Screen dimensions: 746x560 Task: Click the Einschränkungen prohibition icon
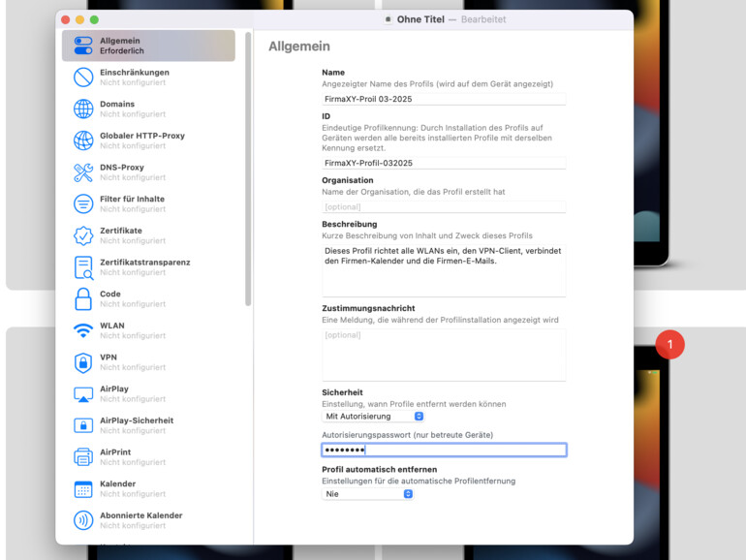pyautogui.click(x=83, y=78)
